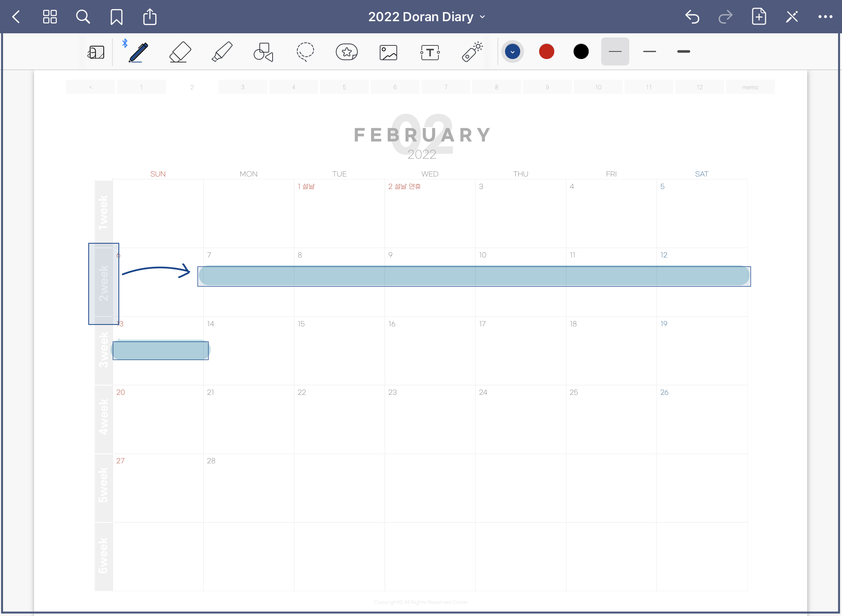Undo the last stroke
This screenshot has height=616, width=842.
(692, 17)
